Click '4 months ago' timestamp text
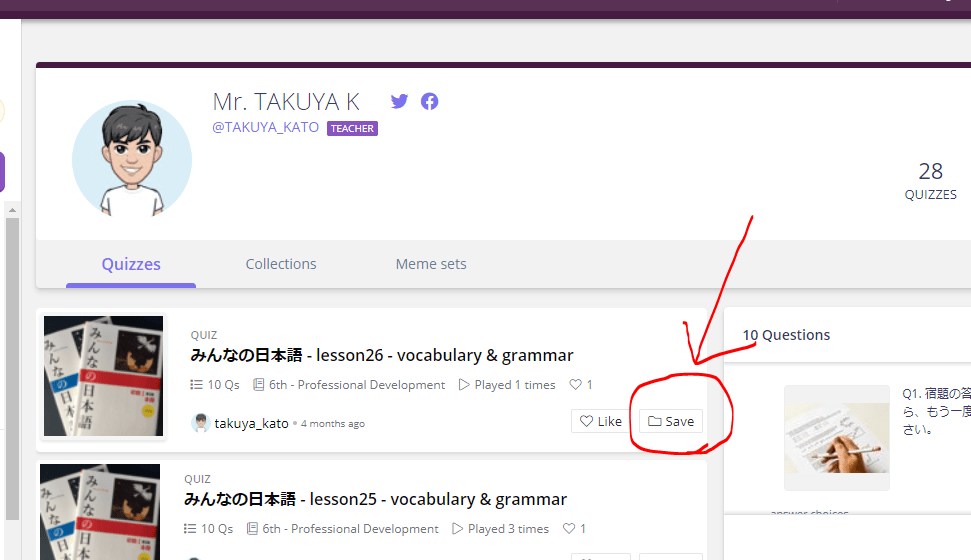 coord(333,424)
